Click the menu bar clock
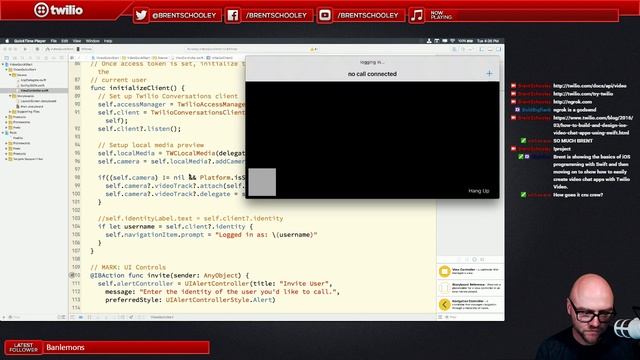The height and width of the screenshot is (360, 640). 488,41
